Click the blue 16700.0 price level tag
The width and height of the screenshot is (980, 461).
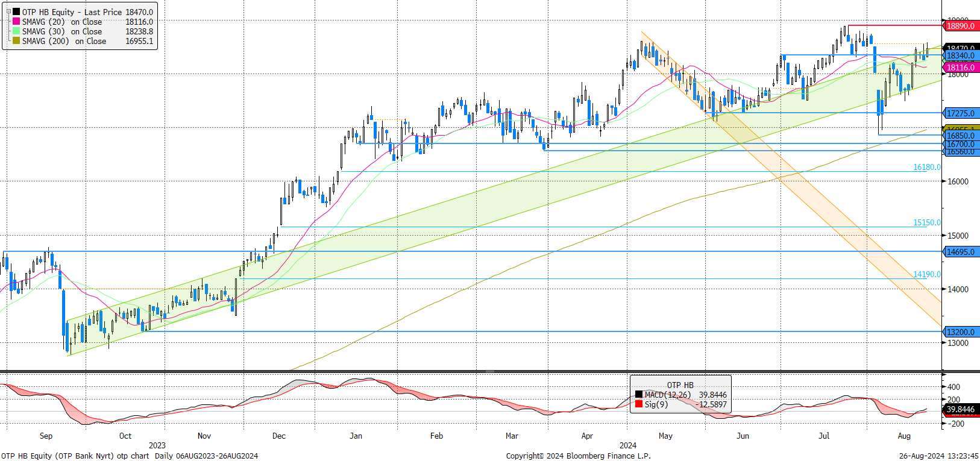[961, 144]
